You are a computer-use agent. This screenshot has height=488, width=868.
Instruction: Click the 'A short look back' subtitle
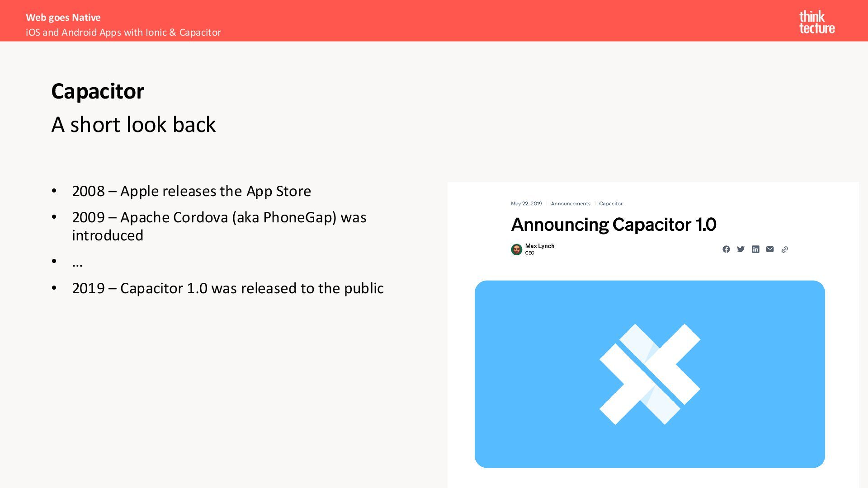click(x=133, y=125)
